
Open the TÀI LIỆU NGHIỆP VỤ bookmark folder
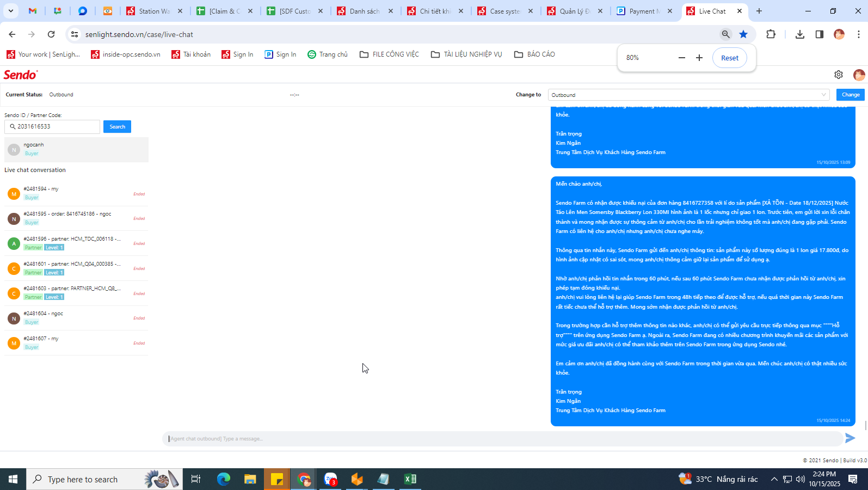click(466, 54)
